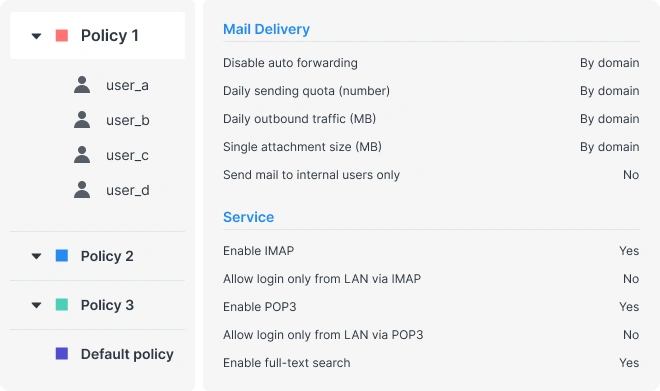Click the green Policy 3 color square
The height and width of the screenshot is (391, 660).
click(x=62, y=304)
